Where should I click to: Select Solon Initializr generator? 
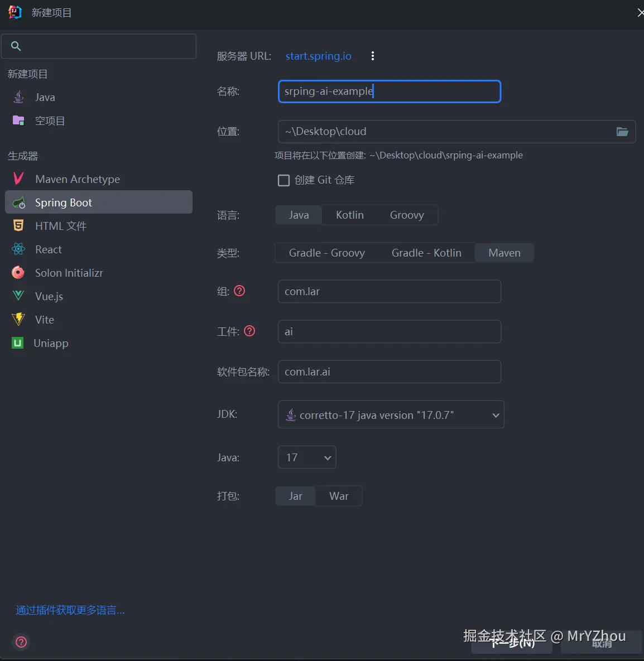pyautogui.click(x=99, y=273)
